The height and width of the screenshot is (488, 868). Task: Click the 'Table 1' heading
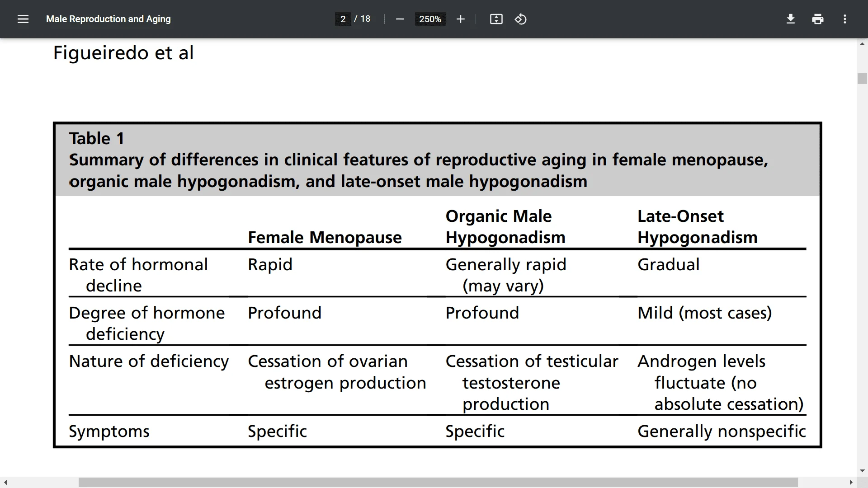pos(96,138)
